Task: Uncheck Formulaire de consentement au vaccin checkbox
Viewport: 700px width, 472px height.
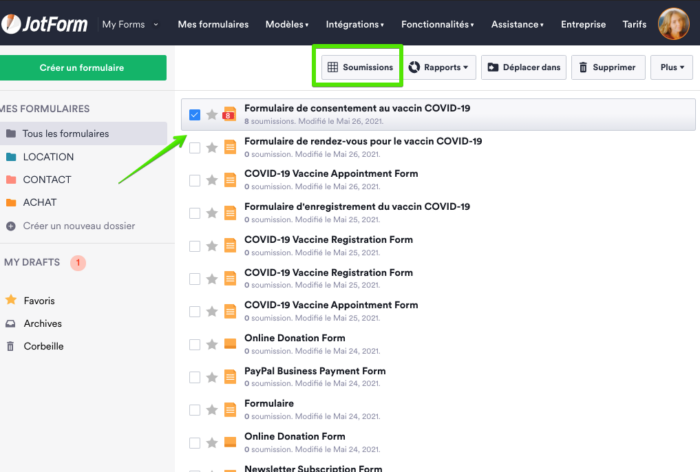Action: 195,114
